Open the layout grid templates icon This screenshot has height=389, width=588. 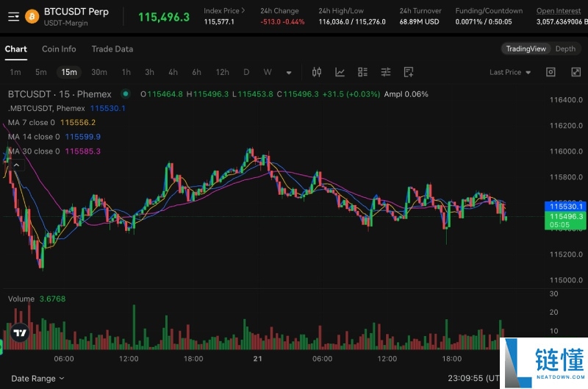pyautogui.click(x=362, y=72)
